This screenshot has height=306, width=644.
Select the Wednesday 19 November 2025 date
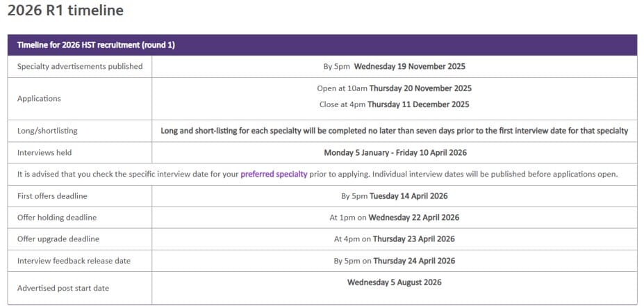(409, 67)
